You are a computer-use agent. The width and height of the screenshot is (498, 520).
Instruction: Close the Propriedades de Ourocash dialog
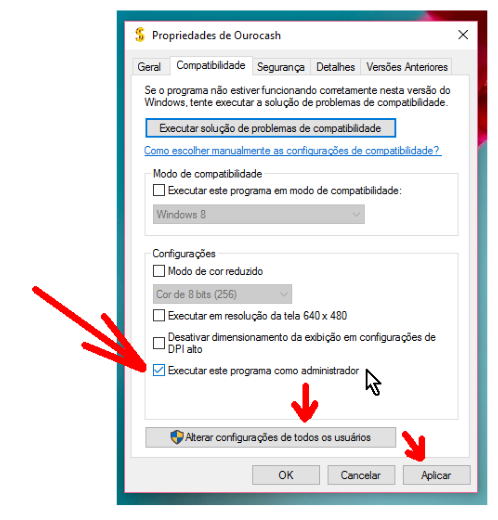click(x=463, y=34)
